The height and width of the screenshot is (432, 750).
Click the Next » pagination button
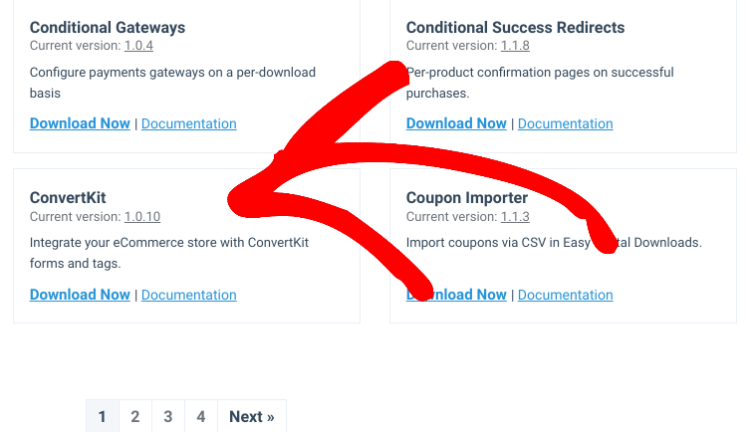[251, 416]
